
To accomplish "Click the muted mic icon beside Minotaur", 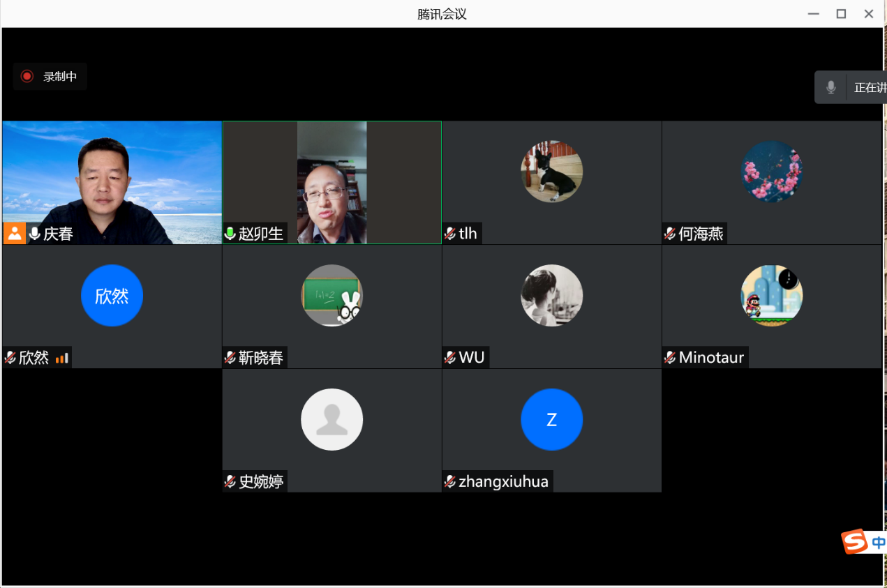I will (670, 358).
